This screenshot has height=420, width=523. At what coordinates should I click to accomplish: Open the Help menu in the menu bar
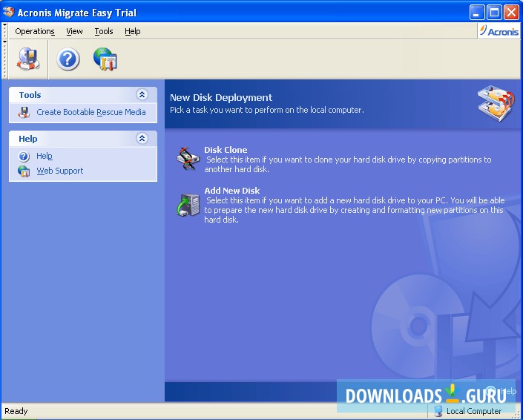tap(132, 31)
